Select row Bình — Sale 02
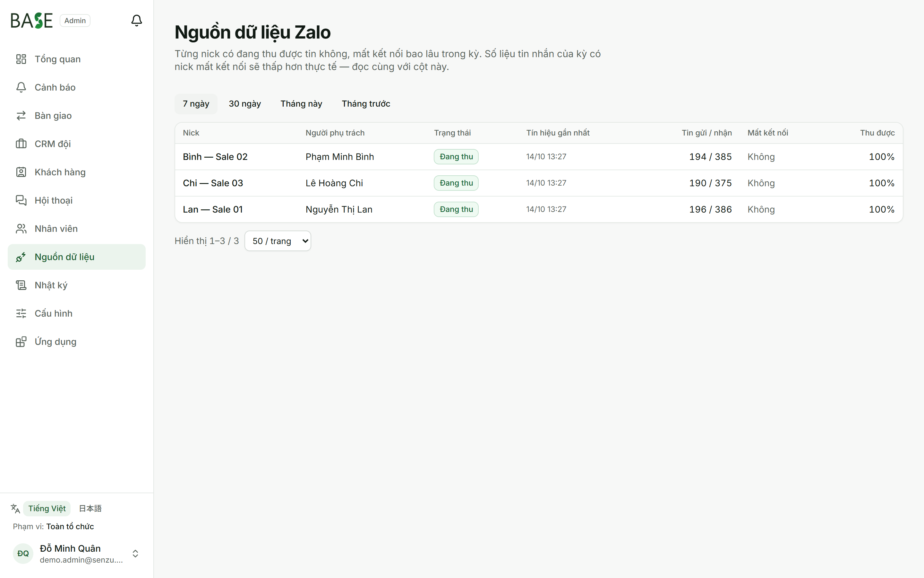The height and width of the screenshot is (578, 924). 539,157
